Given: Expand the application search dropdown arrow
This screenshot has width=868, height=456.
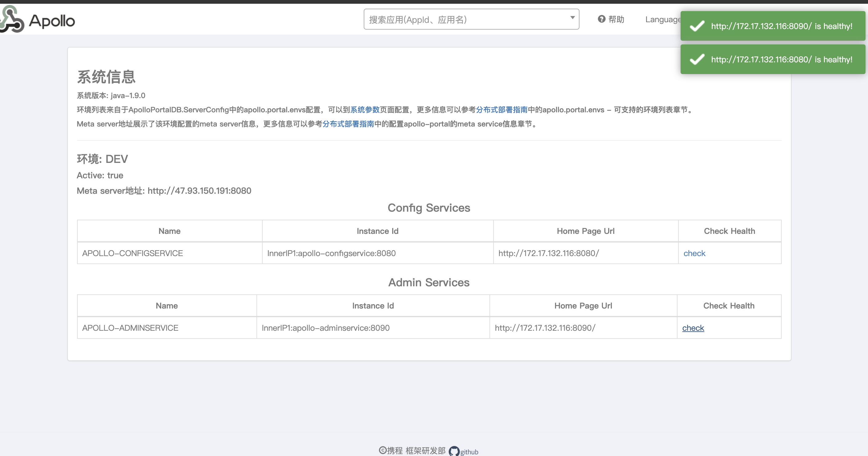Looking at the screenshot, I should click(572, 18).
